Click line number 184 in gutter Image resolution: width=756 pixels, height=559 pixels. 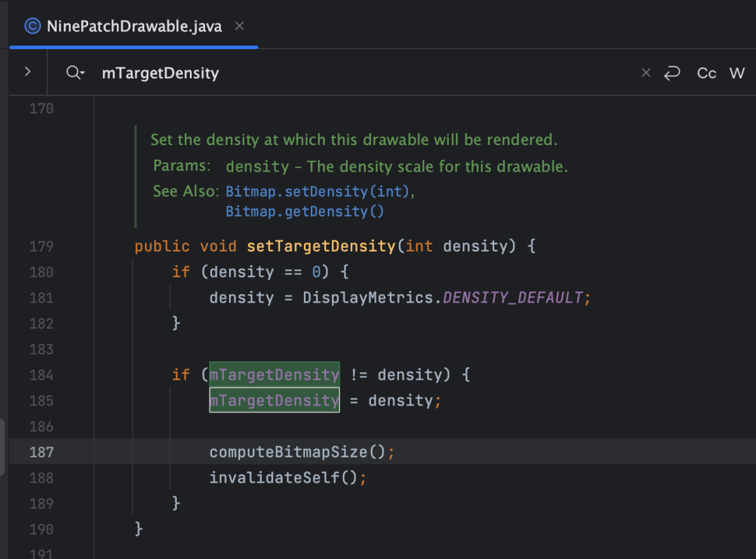[x=41, y=375]
